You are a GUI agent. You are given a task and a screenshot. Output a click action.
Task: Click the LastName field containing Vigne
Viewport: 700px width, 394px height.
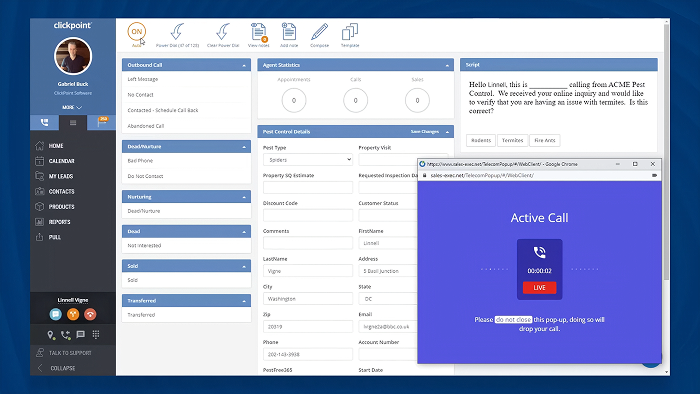308,271
